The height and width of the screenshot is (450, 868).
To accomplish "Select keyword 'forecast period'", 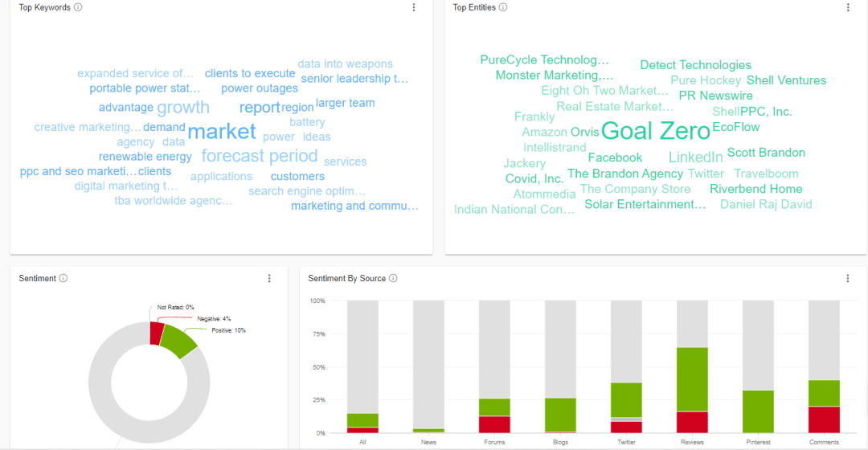I will [259, 156].
